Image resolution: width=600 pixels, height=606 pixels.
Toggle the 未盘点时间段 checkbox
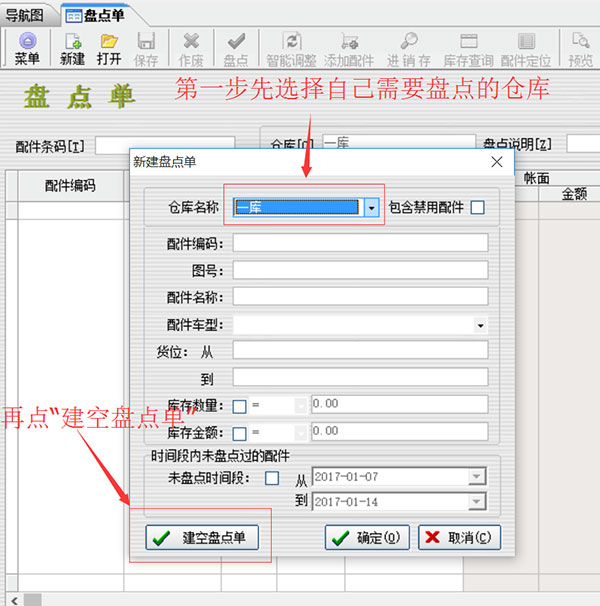point(272,478)
